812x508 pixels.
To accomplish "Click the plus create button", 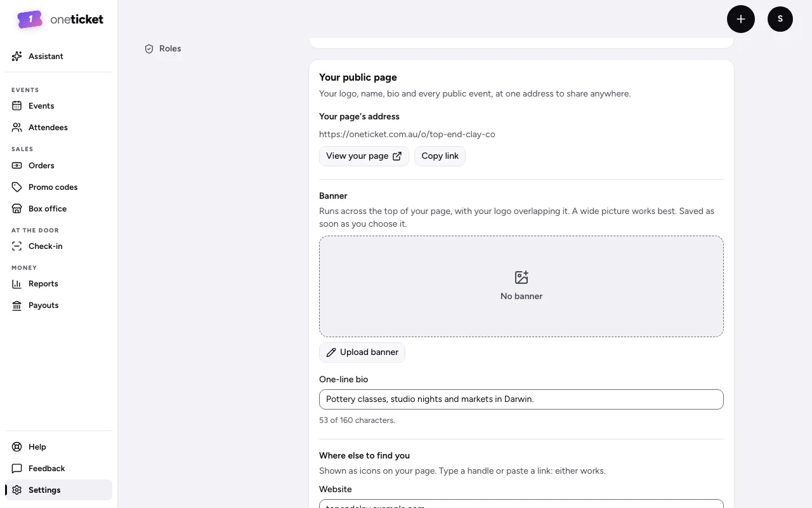I will [x=741, y=19].
